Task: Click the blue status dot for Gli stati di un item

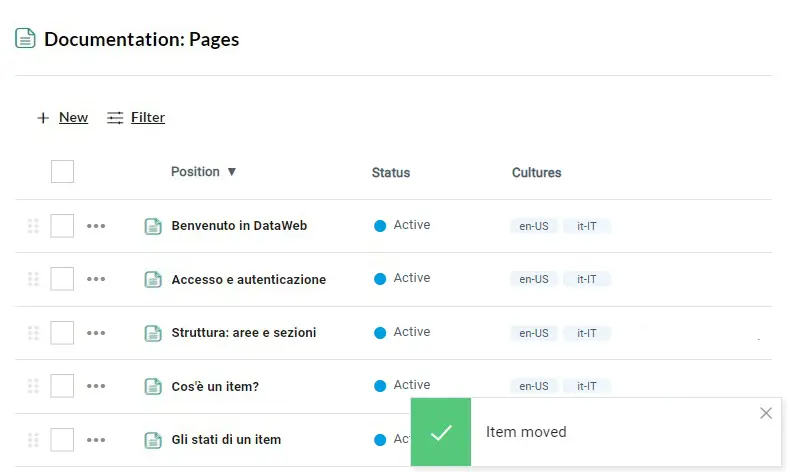Action: point(380,440)
